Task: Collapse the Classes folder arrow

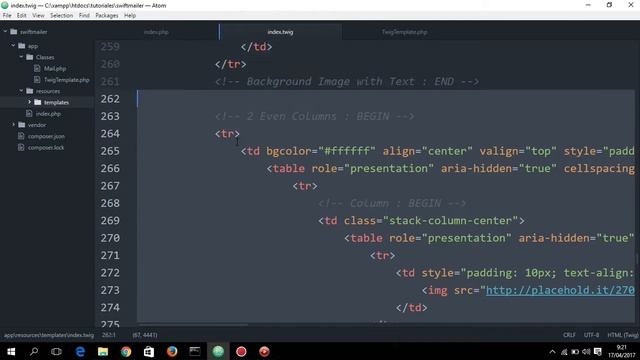Action: tap(21, 57)
